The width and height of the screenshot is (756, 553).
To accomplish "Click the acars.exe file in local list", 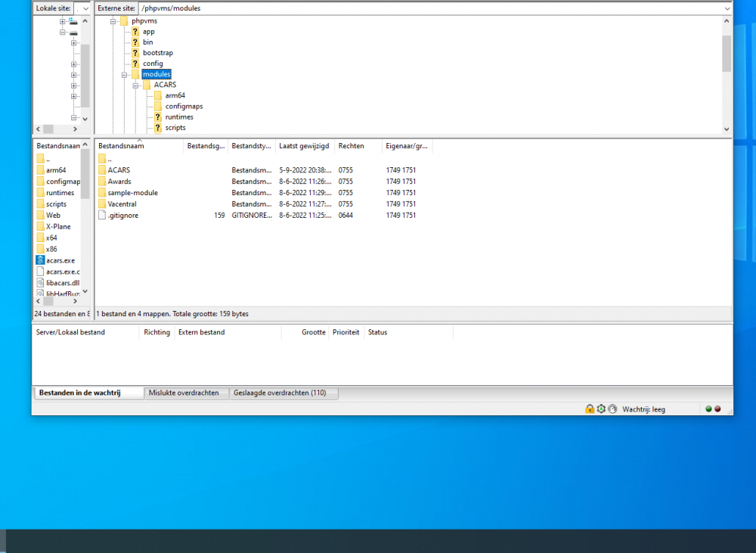I will (60, 260).
